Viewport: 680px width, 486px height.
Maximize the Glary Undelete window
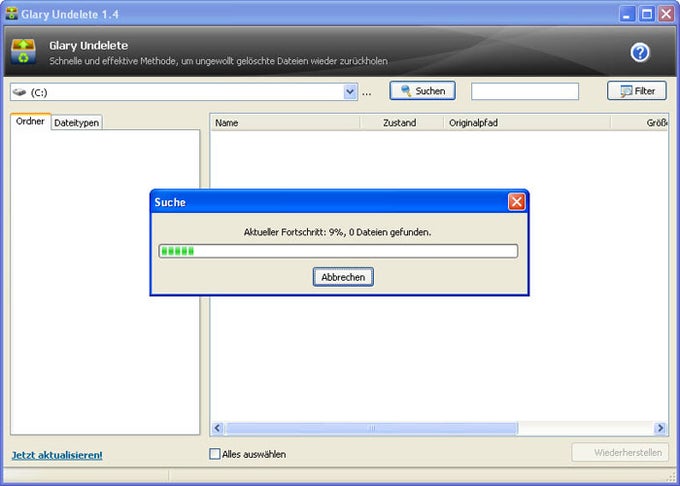(x=647, y=14)
